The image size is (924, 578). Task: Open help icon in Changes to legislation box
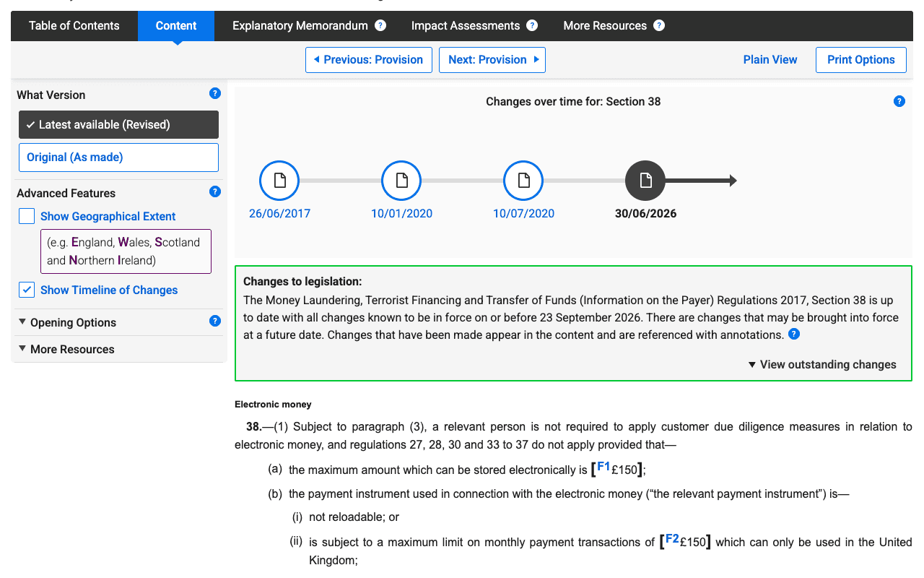pyautogui.click(x=794, y=334)
